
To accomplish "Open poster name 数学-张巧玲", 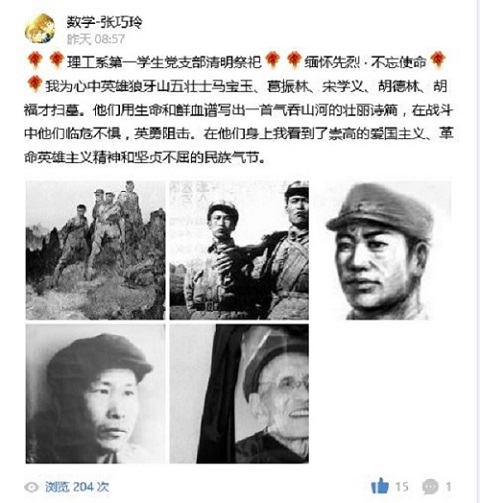I will 104,22.
